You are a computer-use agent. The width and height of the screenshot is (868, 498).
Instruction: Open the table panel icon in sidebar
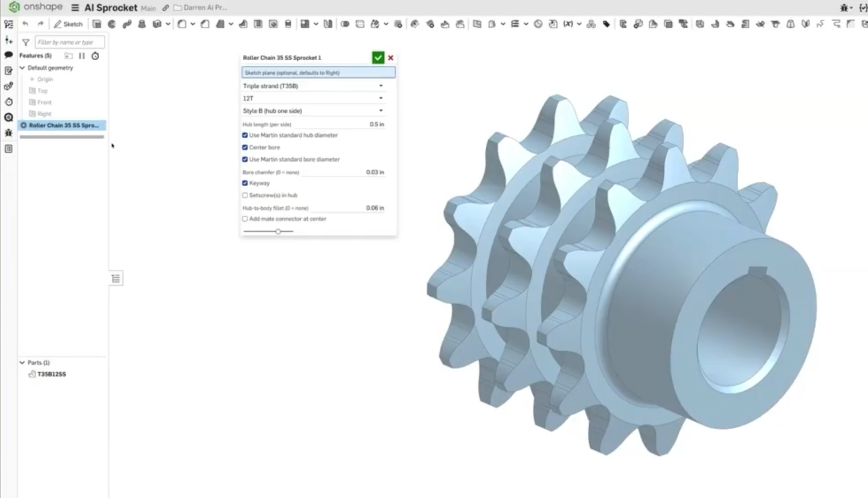pos(8,149)
